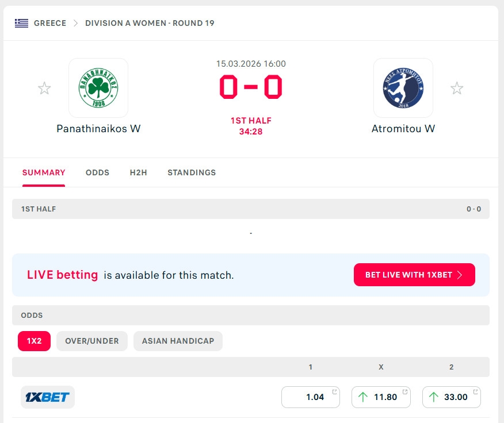This screenshot has height=423, width=504.
Task: Show Asian Handicap odds
Action: 178,341
